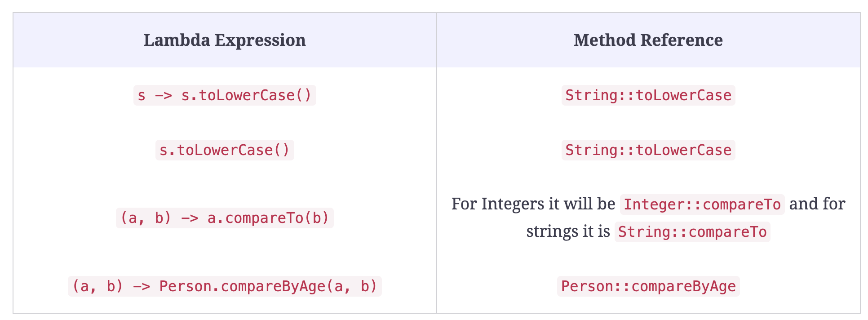The height and width of the screenshot is (320, 868).
Task: Click the "Person::compareByAge" method reference
Action: (648, 286)
